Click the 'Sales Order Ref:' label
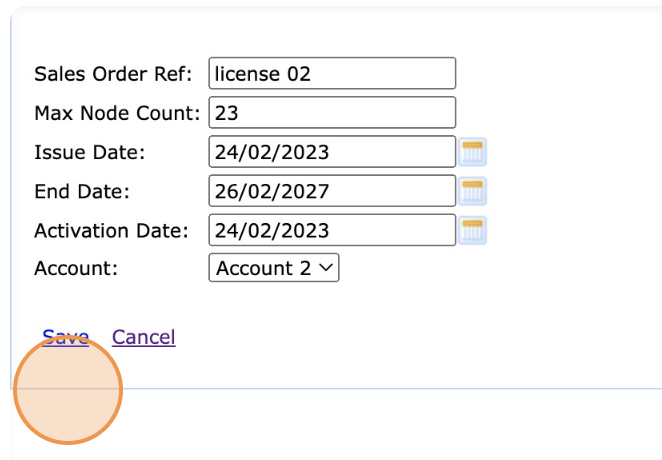This screenshot has height=460, width=662. coord(113,75)
